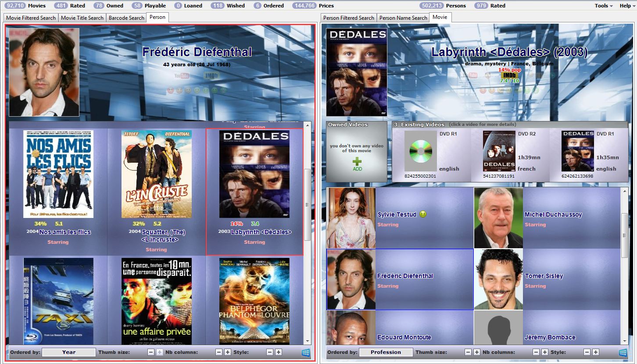Open the Une affaire privée poster
This screenshot has height=364, width=637.
[x=156, y=301]
